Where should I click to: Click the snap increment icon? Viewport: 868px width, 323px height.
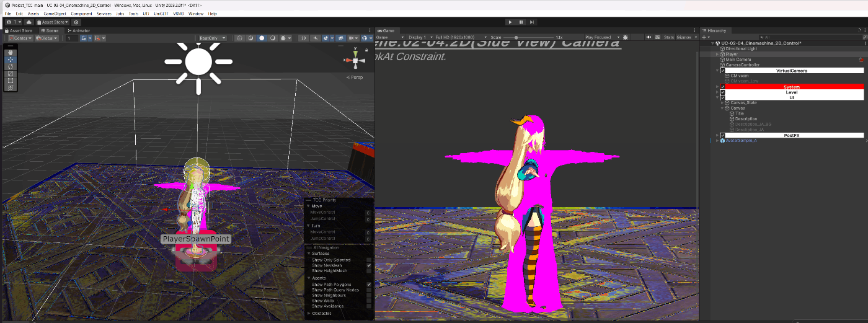(x=98, y=38)
